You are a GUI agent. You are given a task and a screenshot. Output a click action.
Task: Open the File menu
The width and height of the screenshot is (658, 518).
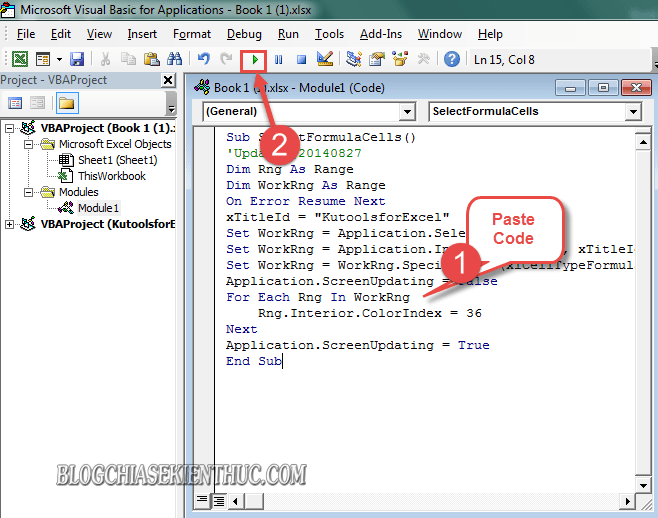point(26,34)
